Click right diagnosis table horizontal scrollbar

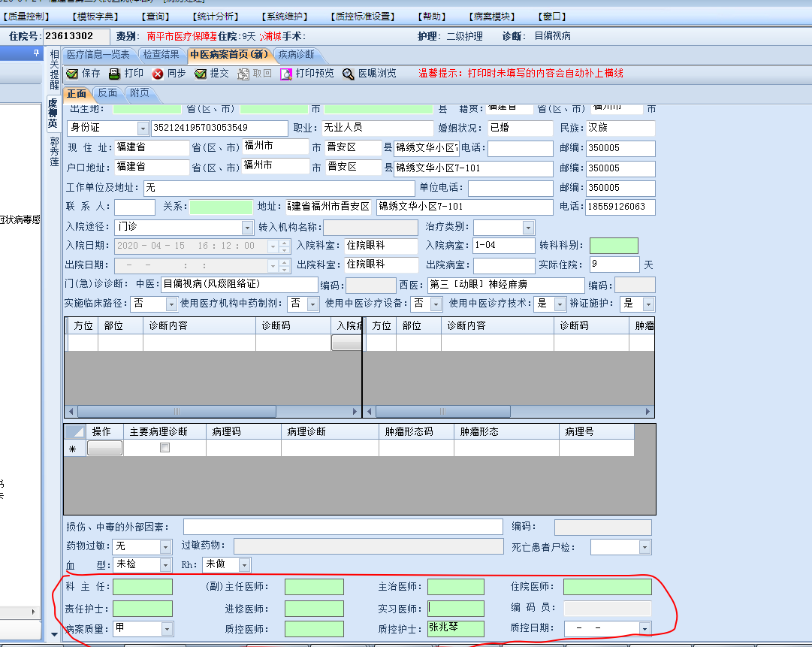442,411
